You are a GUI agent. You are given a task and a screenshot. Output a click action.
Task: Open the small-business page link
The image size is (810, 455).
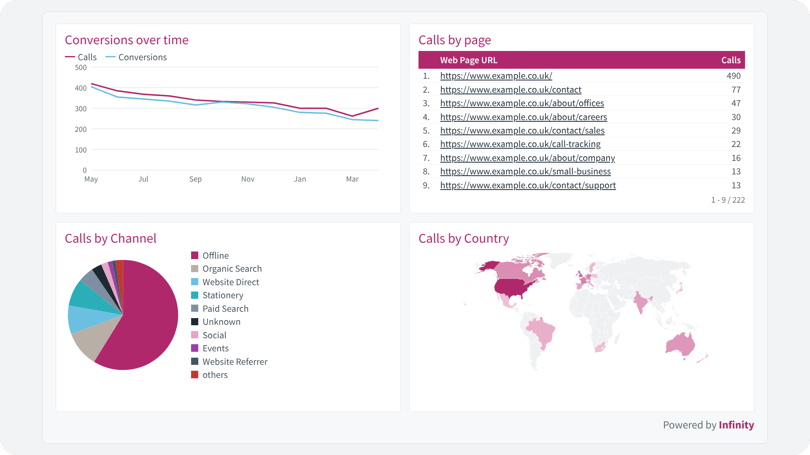(525, 171)
